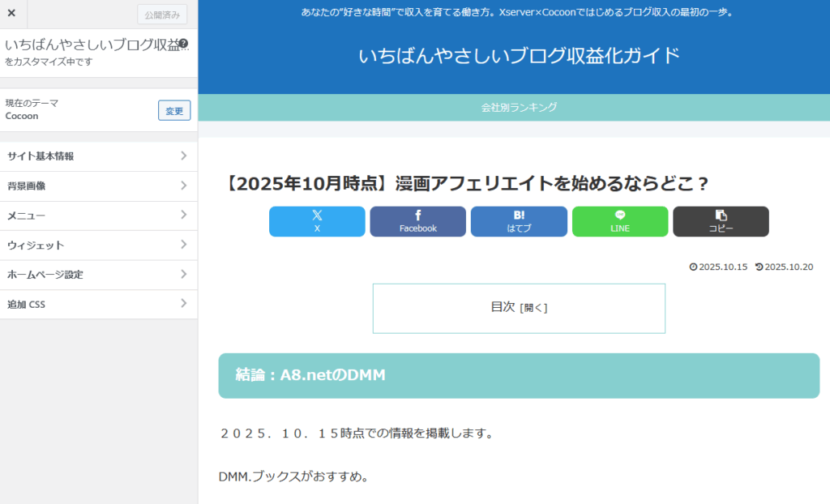Click the help question mark icon
The height and width of the screenshot is (504, 830).
click(x=183, y=44)
